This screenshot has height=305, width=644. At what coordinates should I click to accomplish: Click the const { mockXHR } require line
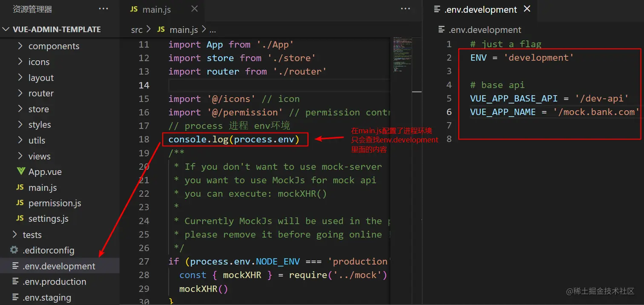[x=283, y=275]
